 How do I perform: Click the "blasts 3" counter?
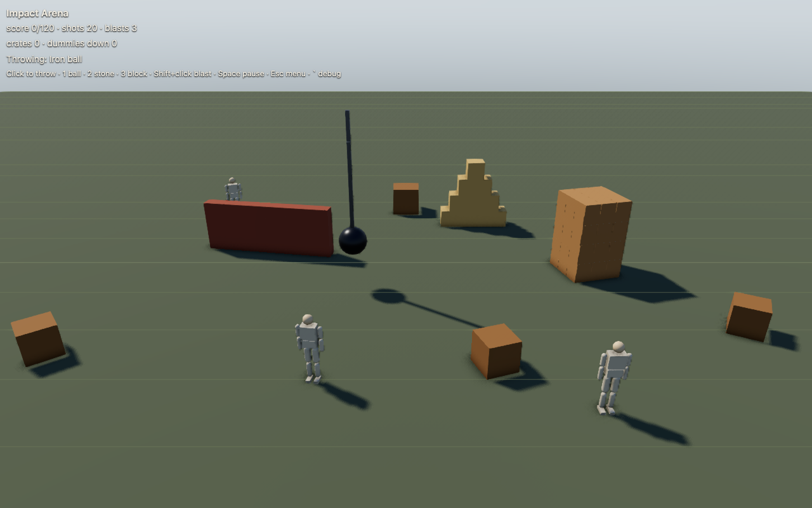121,28
